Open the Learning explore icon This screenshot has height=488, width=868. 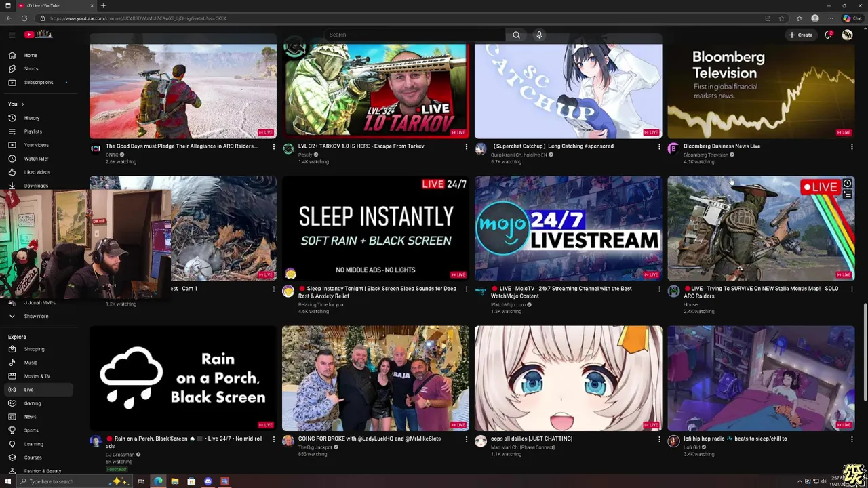12,444
